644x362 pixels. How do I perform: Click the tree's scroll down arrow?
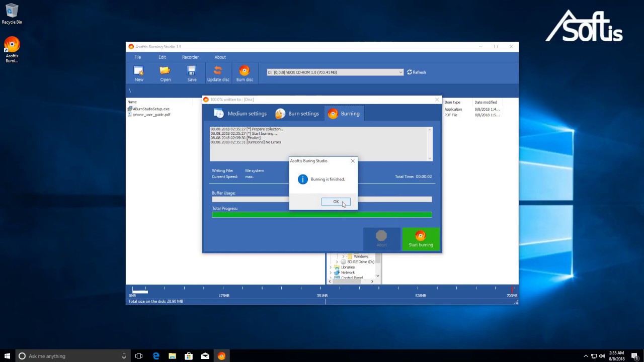(x=378, y=276)
